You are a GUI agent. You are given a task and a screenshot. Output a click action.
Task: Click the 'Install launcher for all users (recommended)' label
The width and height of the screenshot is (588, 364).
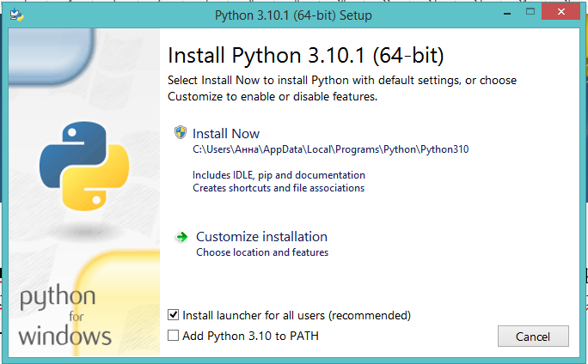tap(296, 315)
